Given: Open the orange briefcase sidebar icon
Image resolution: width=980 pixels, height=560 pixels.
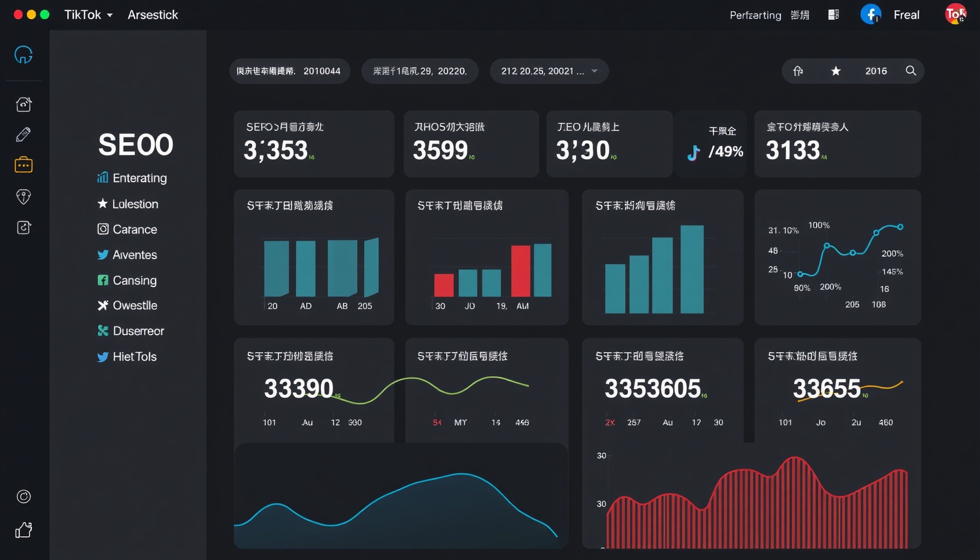Looking at the screenshot, I should (x=24, y=165).
